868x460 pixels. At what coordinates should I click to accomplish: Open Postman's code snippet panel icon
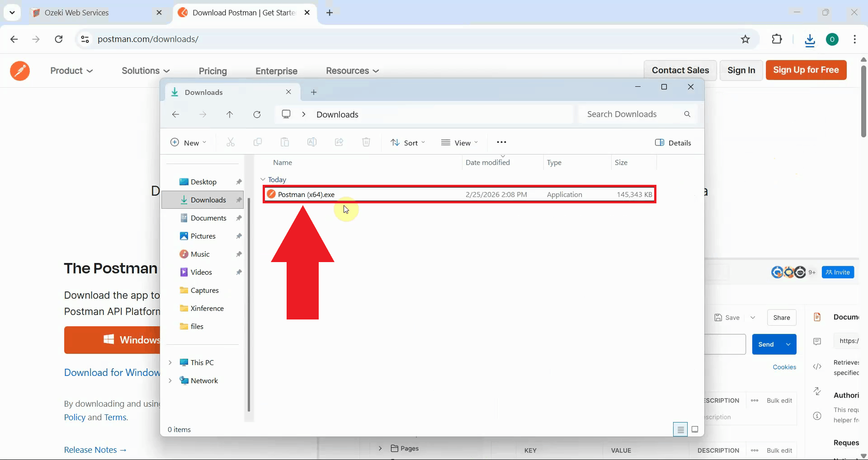[x=817, y=366]
